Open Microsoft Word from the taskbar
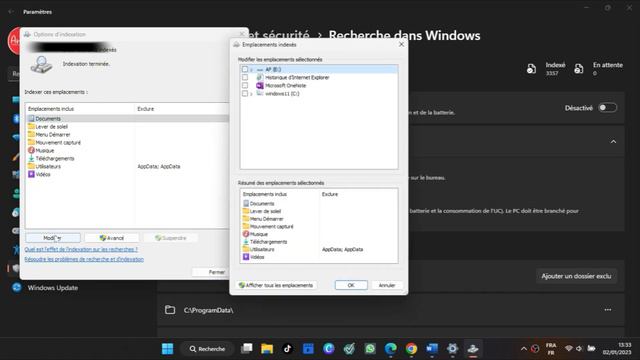The image size is (640, 360). coord(432,349)
